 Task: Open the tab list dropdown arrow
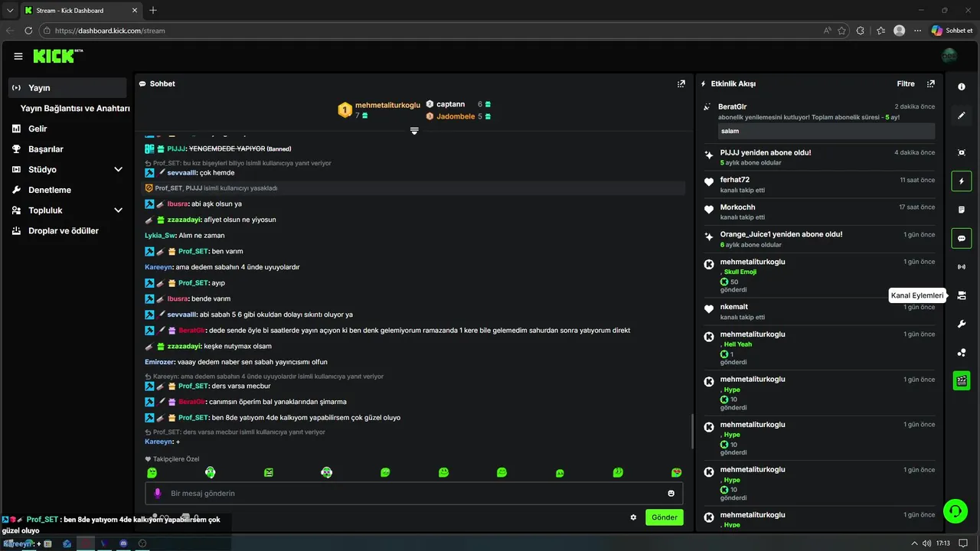click(x=10, y=10)
